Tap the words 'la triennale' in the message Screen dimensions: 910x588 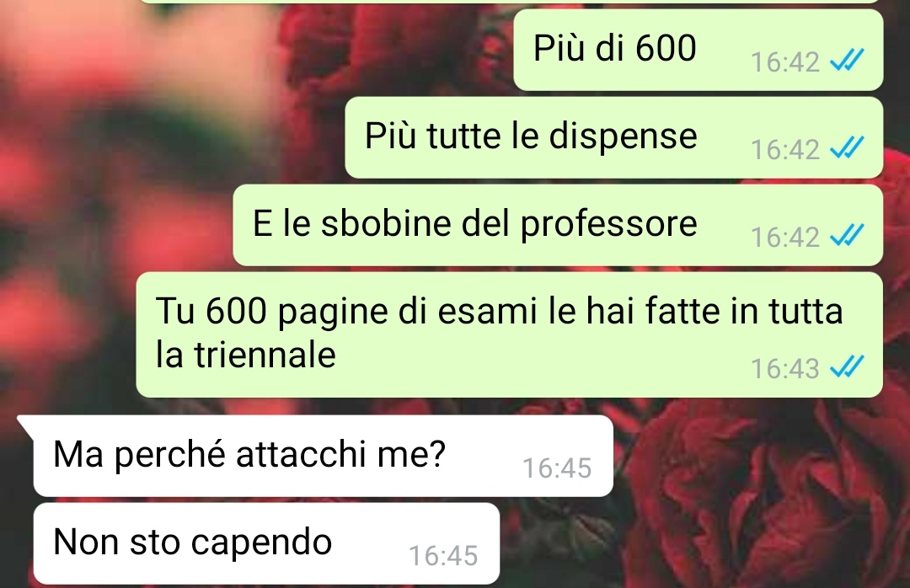tap(245, 355)
